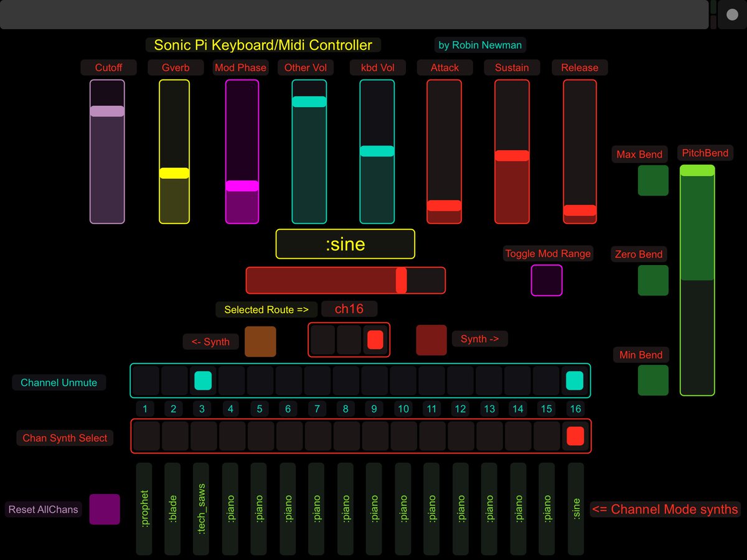Unmute channel 8 in Channel Unmute row
Image resolution: width=747 pixels, height=560 pixels.
click(346, 381)
